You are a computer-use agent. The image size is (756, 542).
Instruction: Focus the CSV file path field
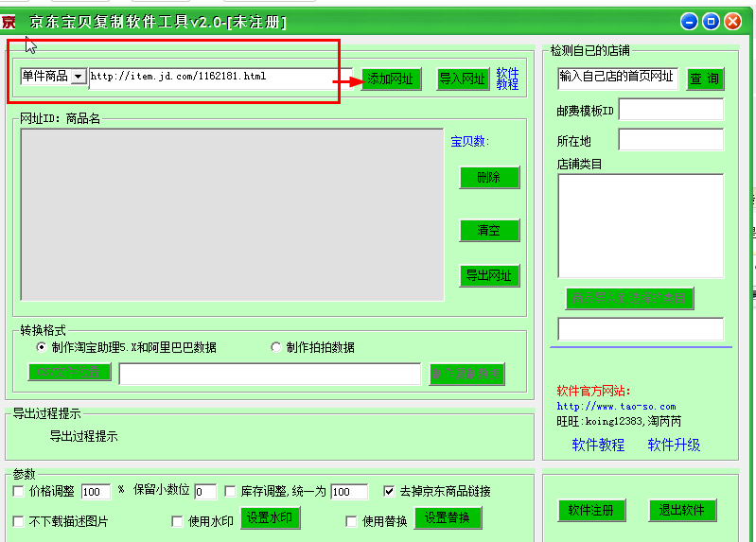(x=270, y=375)
